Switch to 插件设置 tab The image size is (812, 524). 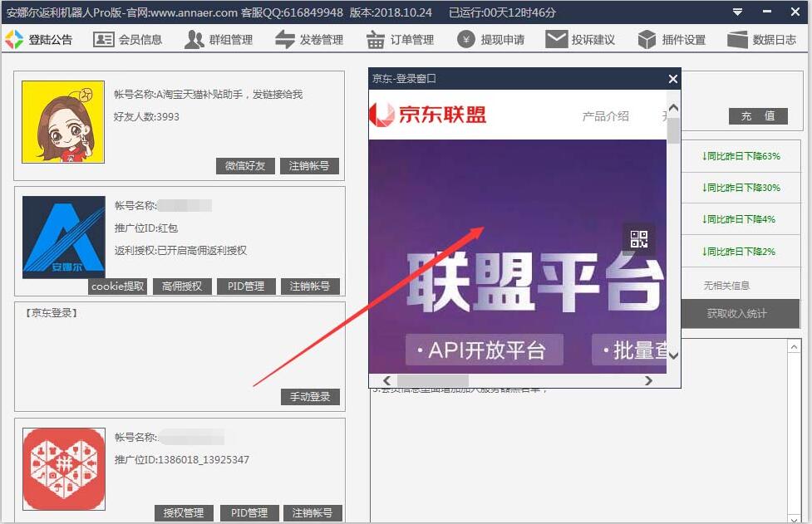coord(672,39)
